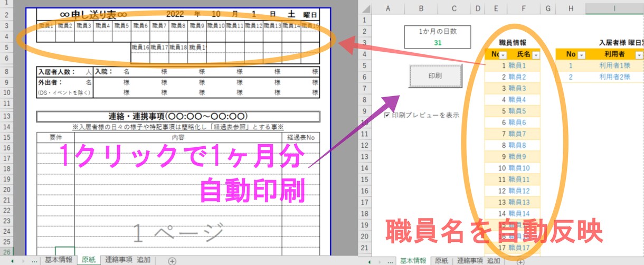Add new sheet in left window
Viewport: 644px width, 265px height.
pos(172,260)
